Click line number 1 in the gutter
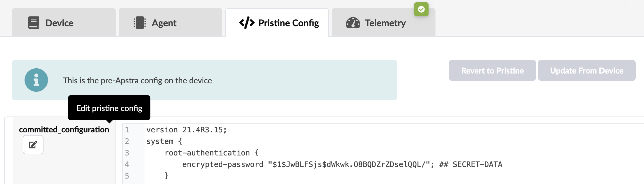The height and width of the screenshot is (184, 644). [x=127, y=130]
